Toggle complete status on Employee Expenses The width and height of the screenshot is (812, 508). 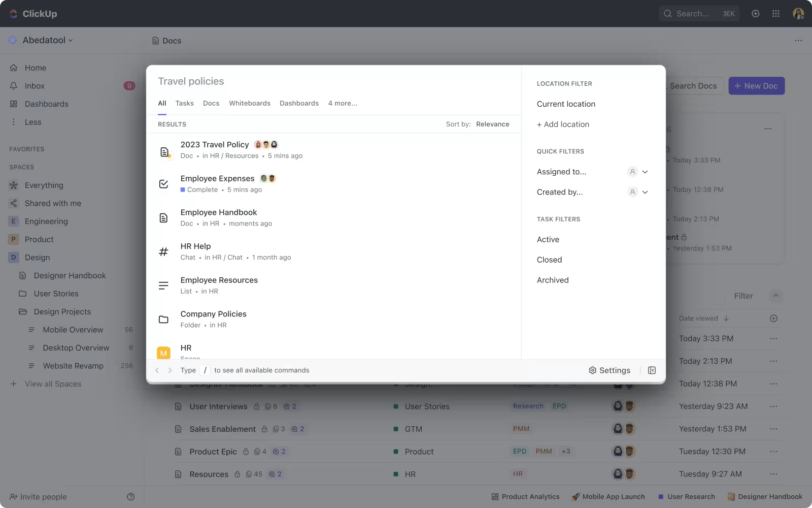click(163, 184)
